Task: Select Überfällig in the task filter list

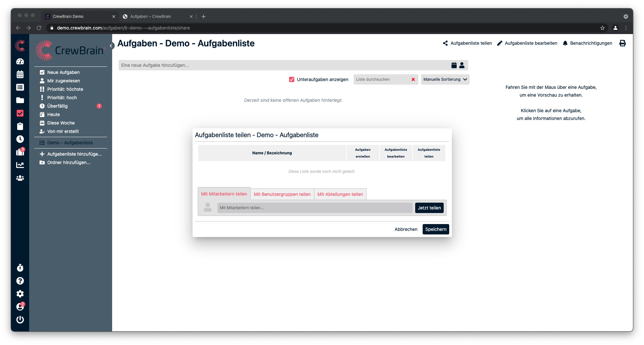Action: [57, 106]
